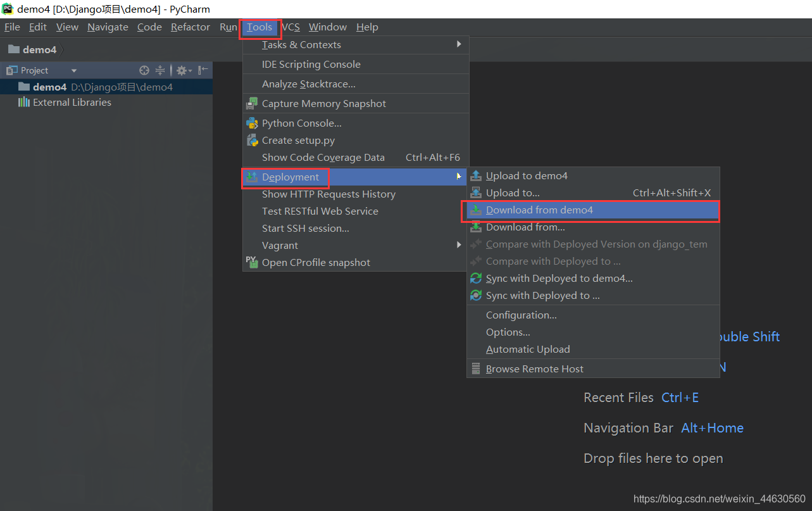This screenshot has width=812, height=511.
Task: Open the Edit menu
Action: (x=38, y=27)
